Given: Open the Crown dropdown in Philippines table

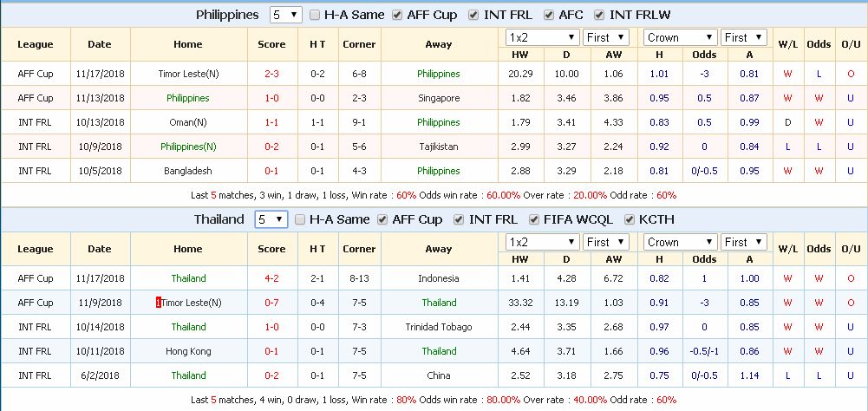Looking at the screenshot, I should coord(680,37).
